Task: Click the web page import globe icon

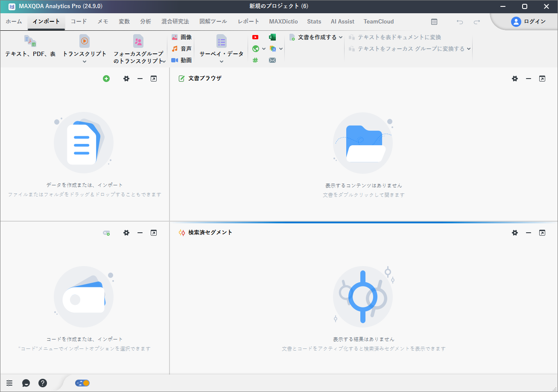Action: pyautogui.click(x=256, y=49)
